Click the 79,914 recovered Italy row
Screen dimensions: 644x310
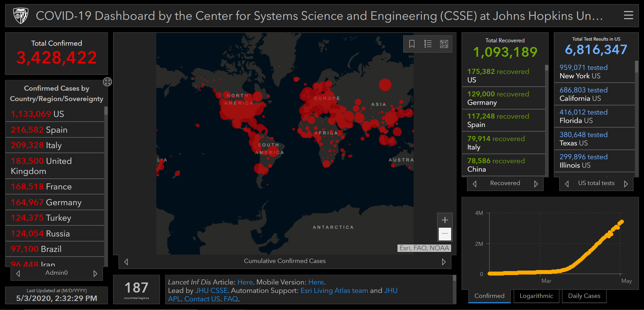pyautogui.click(x=503, y=143)
